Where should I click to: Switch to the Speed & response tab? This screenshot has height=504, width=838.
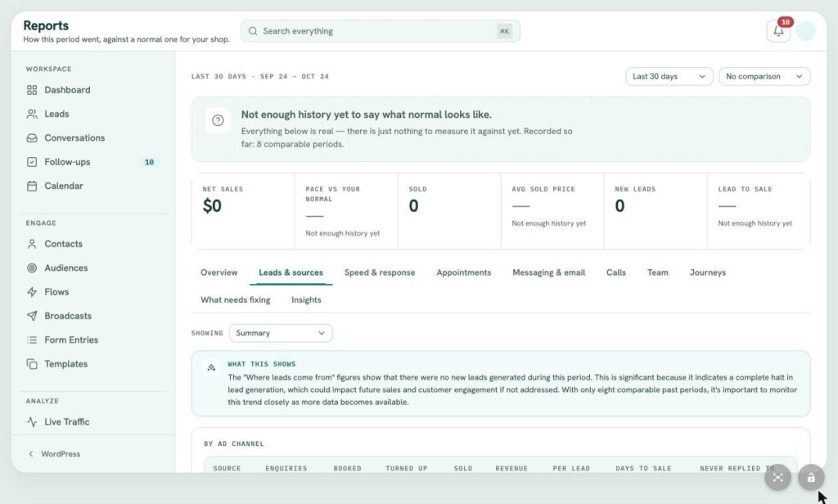[x=380, y=272]
